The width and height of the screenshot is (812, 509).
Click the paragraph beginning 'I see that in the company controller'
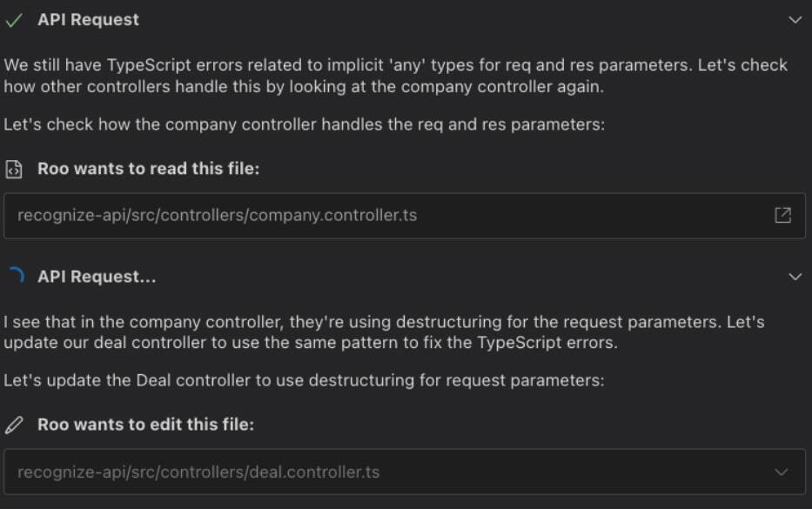click(x=383, y=332)
